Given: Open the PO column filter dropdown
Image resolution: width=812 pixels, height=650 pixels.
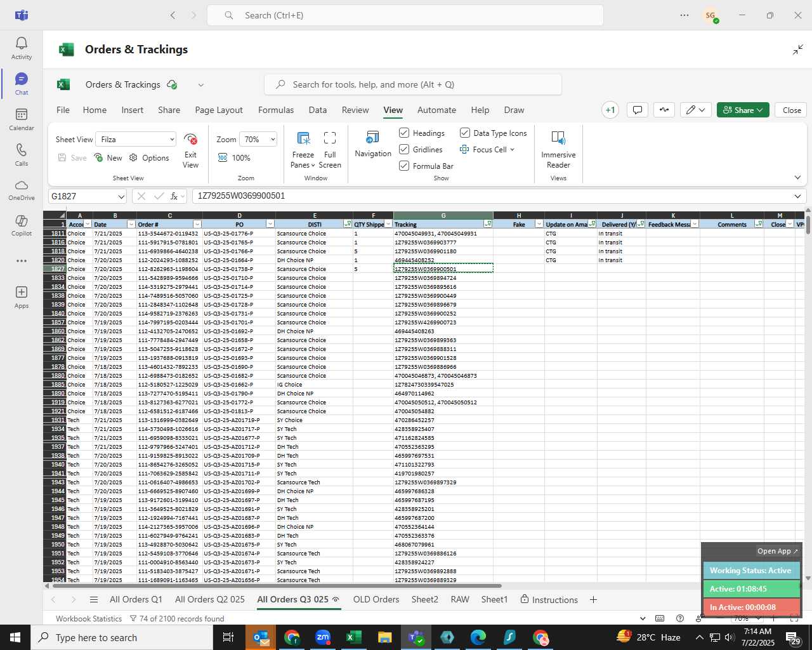Looking at the screenshot, I should [270, 224].
